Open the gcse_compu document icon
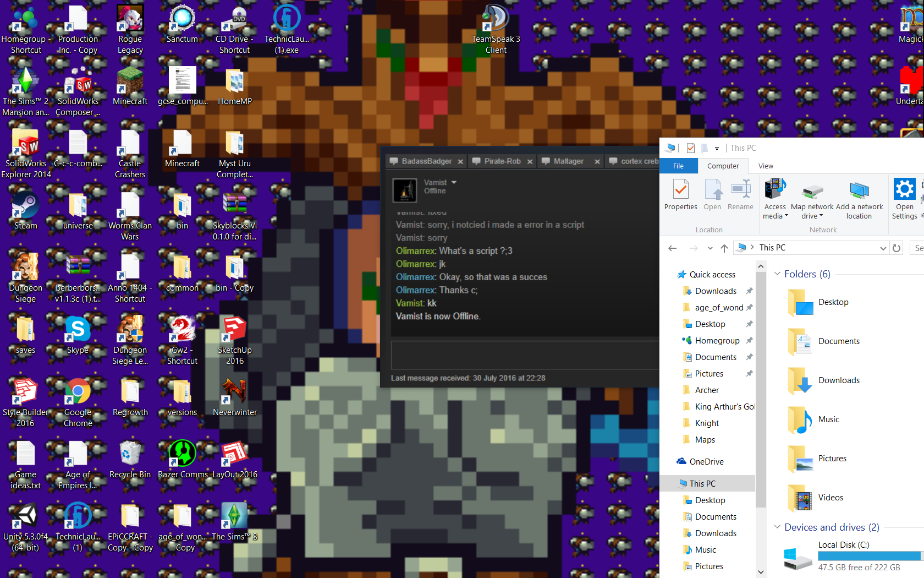 (182, 87)
